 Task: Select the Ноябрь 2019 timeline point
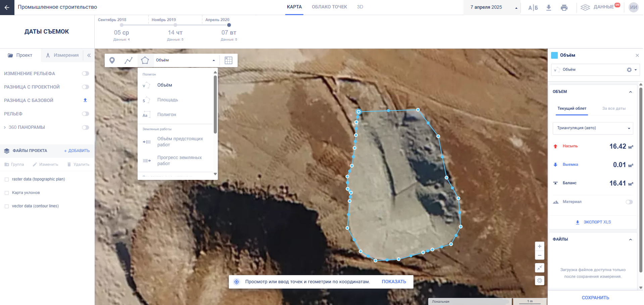175,25
